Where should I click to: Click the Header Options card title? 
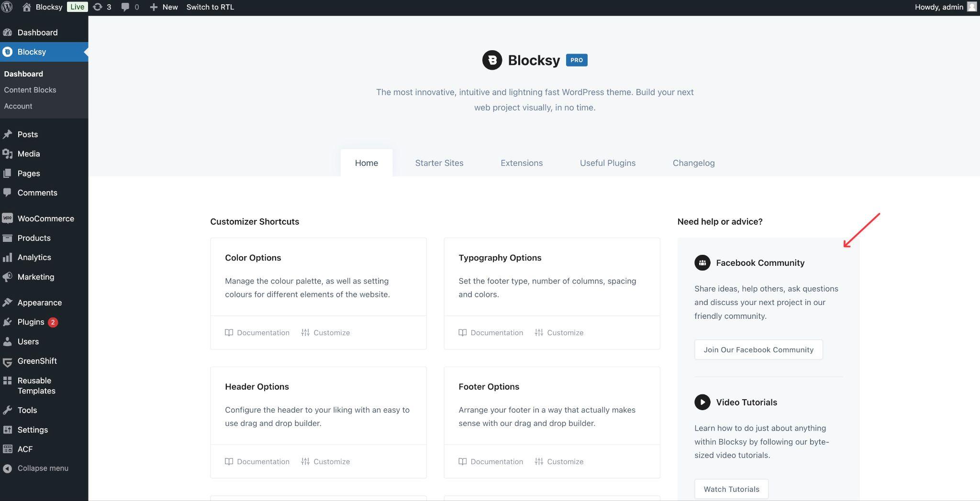[x=257, y=387]
